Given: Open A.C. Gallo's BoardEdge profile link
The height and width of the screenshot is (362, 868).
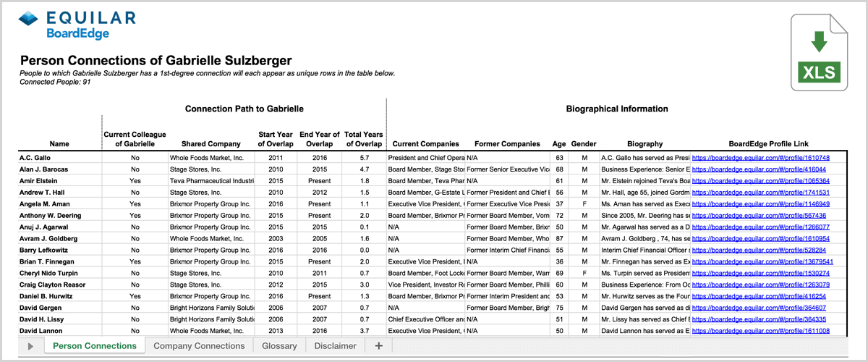Looking at the screenshot, I should click(x=761, y=157).
